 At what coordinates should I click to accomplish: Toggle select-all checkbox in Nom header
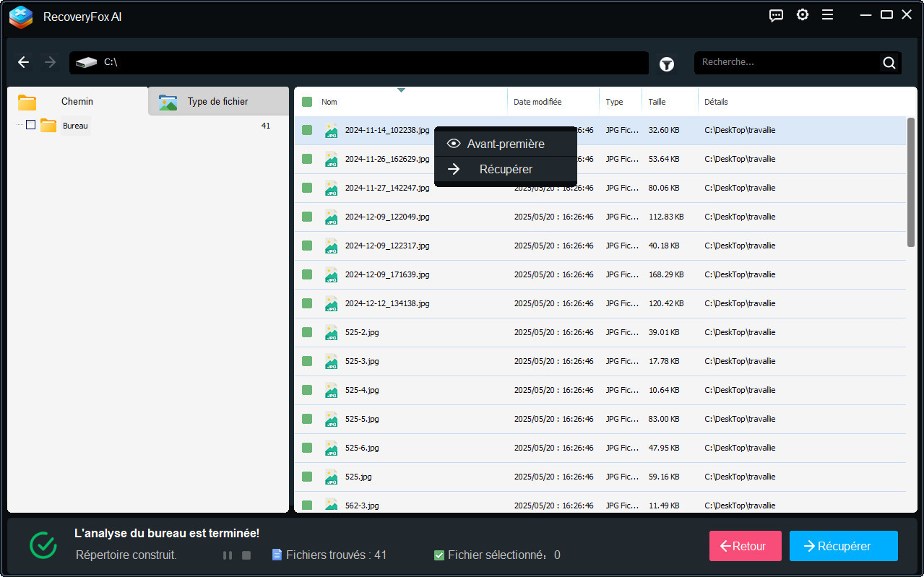[x=307, y=102]
